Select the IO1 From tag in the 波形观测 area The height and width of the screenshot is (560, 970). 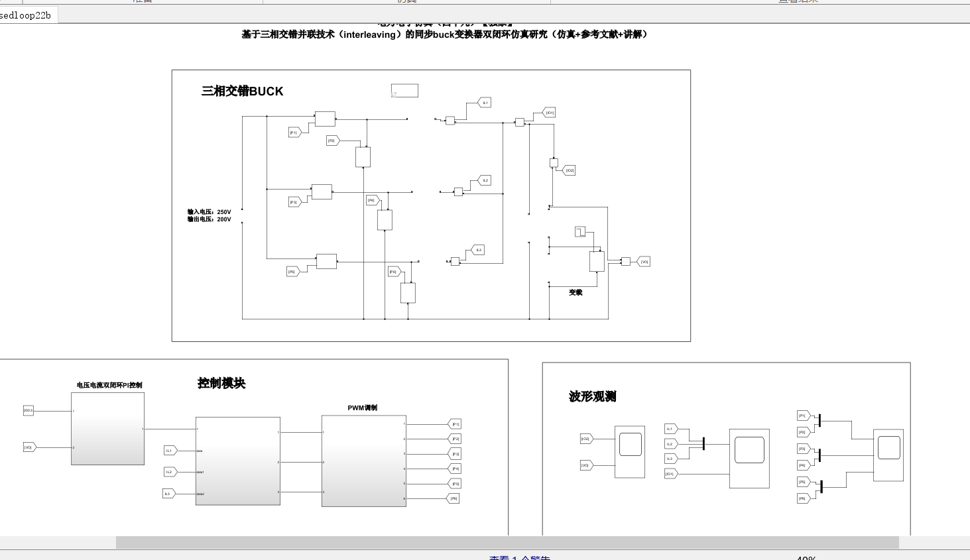coord(671,474)
